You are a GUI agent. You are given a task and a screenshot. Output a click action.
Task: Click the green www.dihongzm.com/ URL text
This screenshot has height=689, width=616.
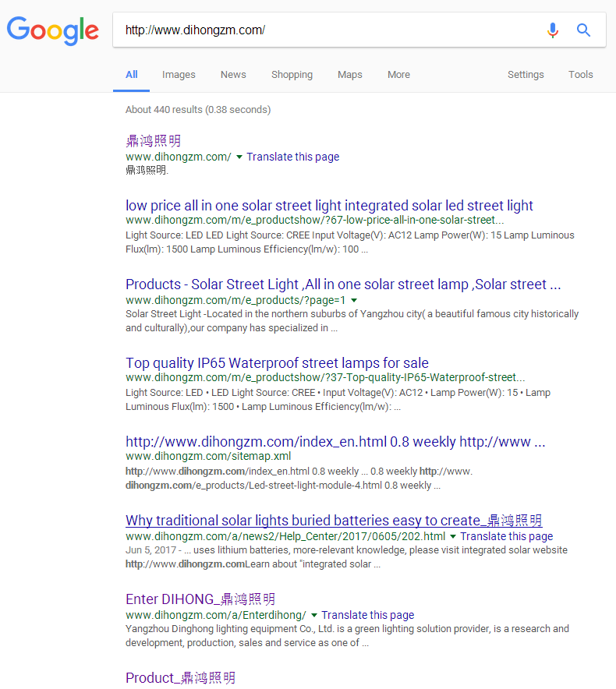pos(178,157)
